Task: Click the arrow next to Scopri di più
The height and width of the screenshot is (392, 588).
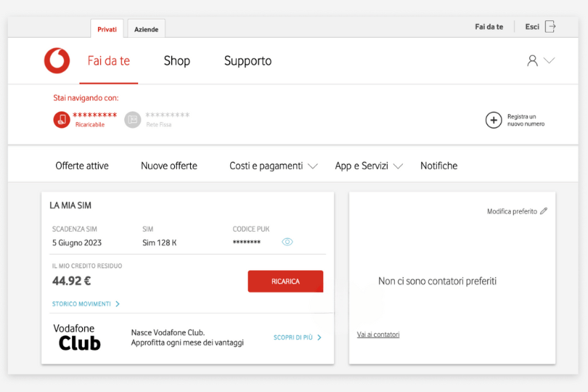Action: (x=319, y=338)
